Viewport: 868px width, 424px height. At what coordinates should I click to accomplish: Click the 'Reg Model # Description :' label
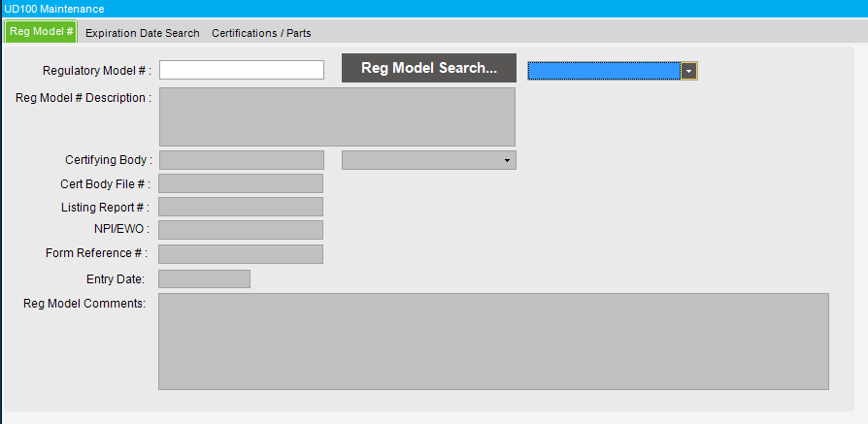pos(83,98)
